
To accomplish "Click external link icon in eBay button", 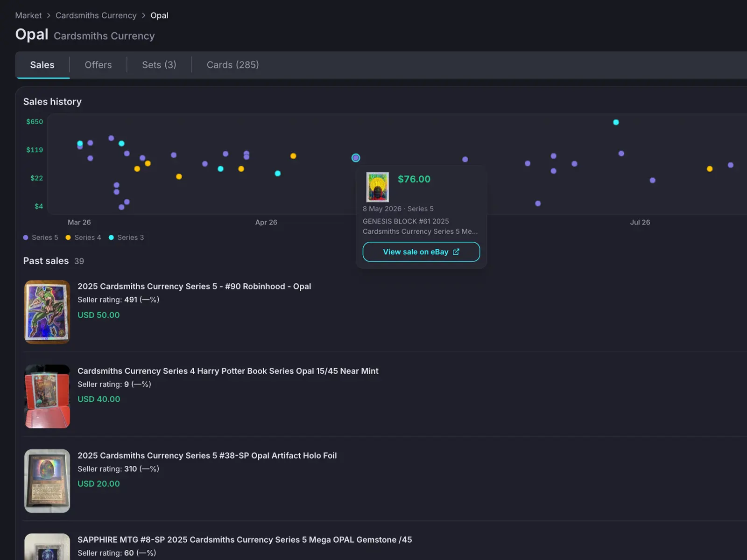I will pyautogui.click(x=456, y=252).
